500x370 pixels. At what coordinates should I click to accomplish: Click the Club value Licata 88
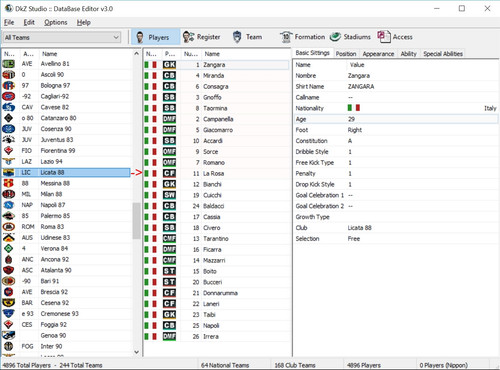pos(360,228)
